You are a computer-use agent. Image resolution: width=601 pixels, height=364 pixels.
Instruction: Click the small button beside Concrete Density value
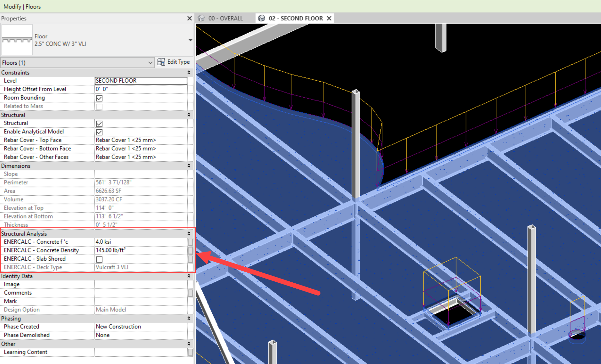[190, 250]
